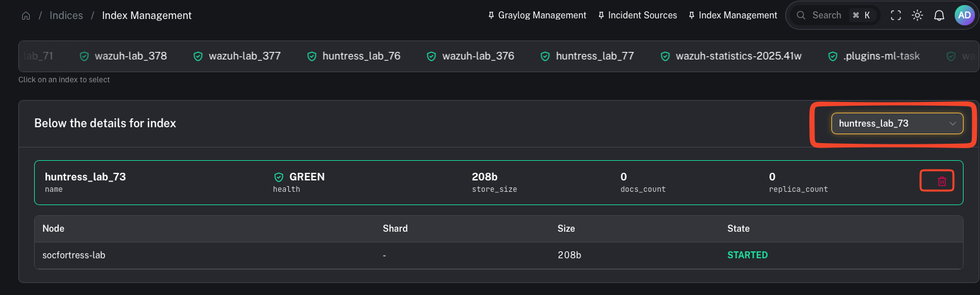Screen dimensions: 980x295
Task: Open the AD user avatar menu
Action: pyautogui.click(x=965, y=15)
